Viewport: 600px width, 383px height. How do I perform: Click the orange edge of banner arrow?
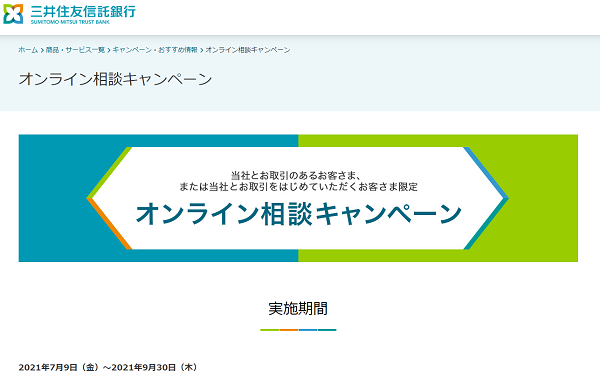[x=109, y=224]
